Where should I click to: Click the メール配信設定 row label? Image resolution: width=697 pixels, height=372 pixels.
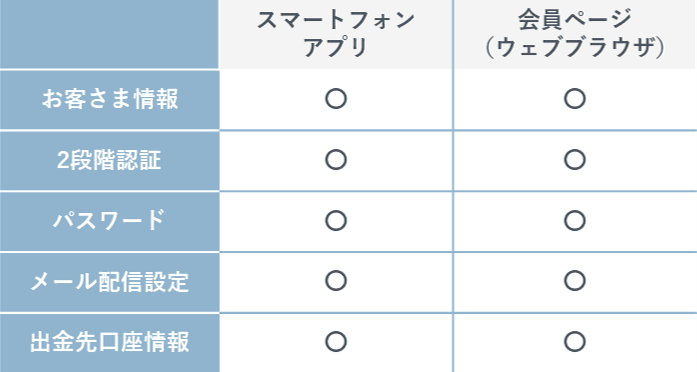(110, 281)
